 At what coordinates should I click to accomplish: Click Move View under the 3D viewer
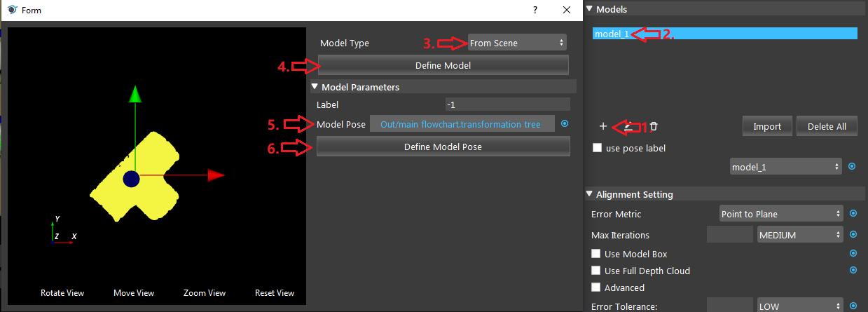tap(134, 292)
